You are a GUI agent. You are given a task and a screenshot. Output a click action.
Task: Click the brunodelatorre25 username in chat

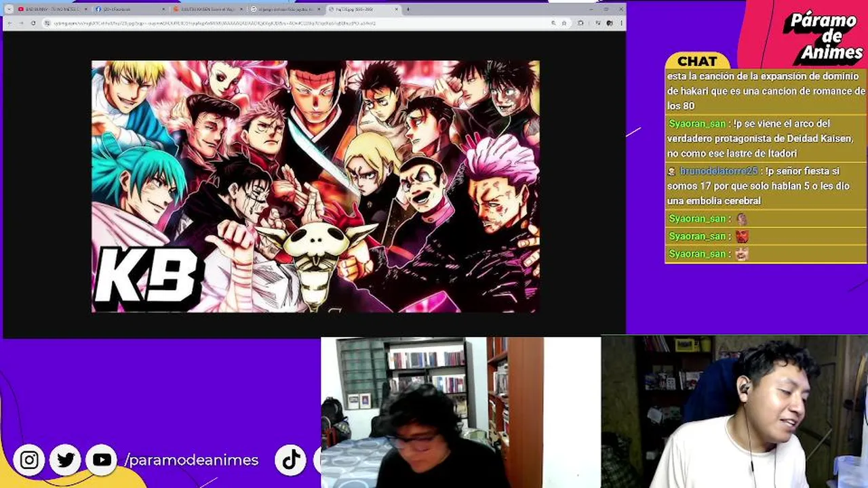719,171
